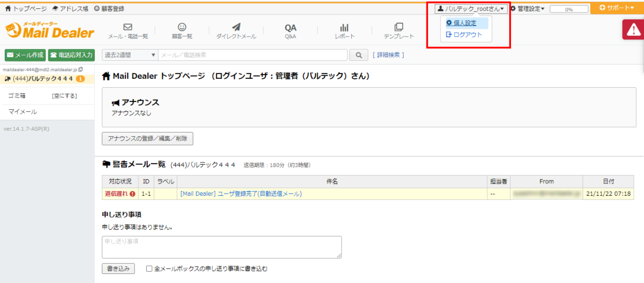Click the 申し送り事項 text area
644x283 pixels.
point(221,247)
